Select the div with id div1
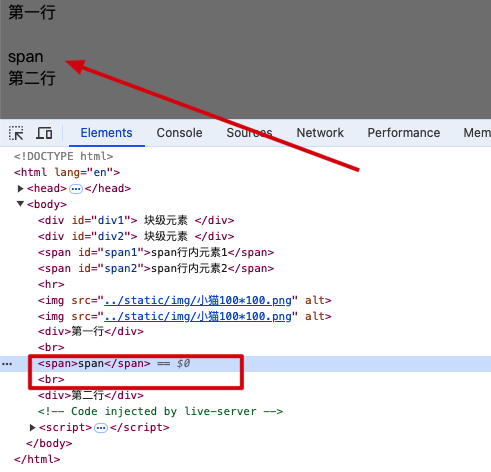The width and height of the screenshot is (491, 472). pos(136,220)
